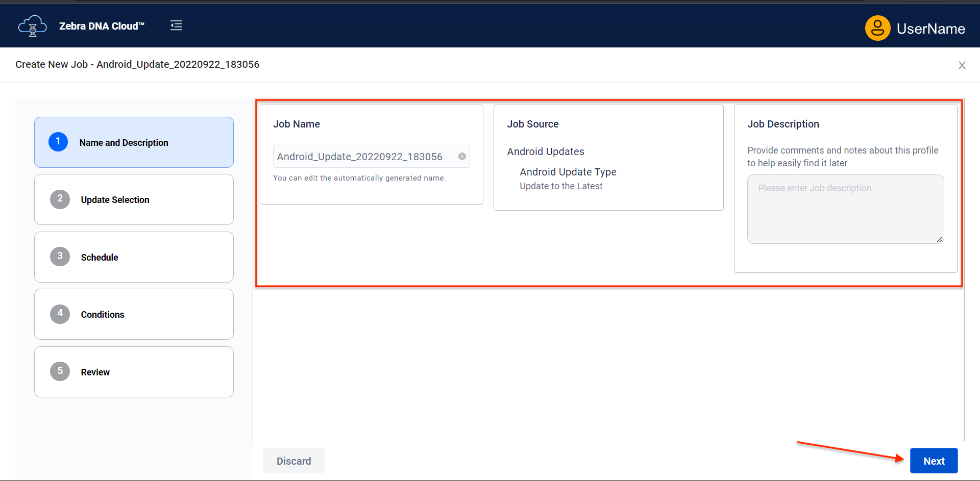980x481 pixels.
Task: Click the Zebra DNA Cloud logo icon
Action: point(32,26)
